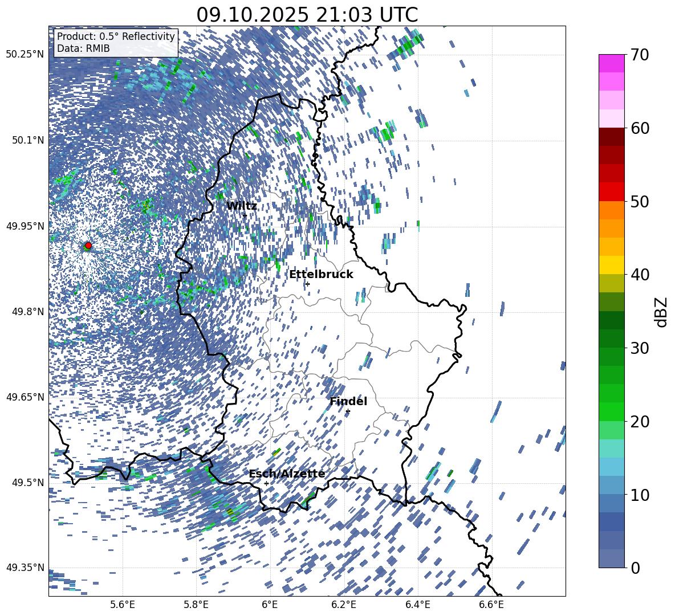
Task: Click colorbar tick label 20
Action: (640, 422)
